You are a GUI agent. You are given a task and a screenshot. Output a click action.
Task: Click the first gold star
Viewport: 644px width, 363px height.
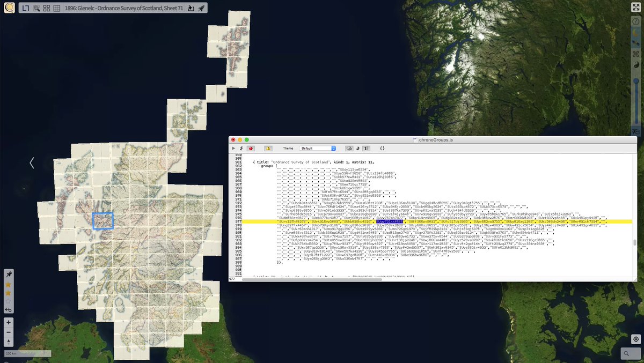[x=8, y=284]
